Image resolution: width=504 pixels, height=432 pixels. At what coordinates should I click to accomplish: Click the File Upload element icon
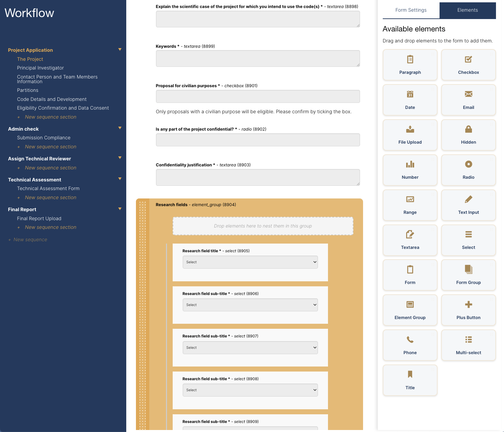tap(410, 129)
